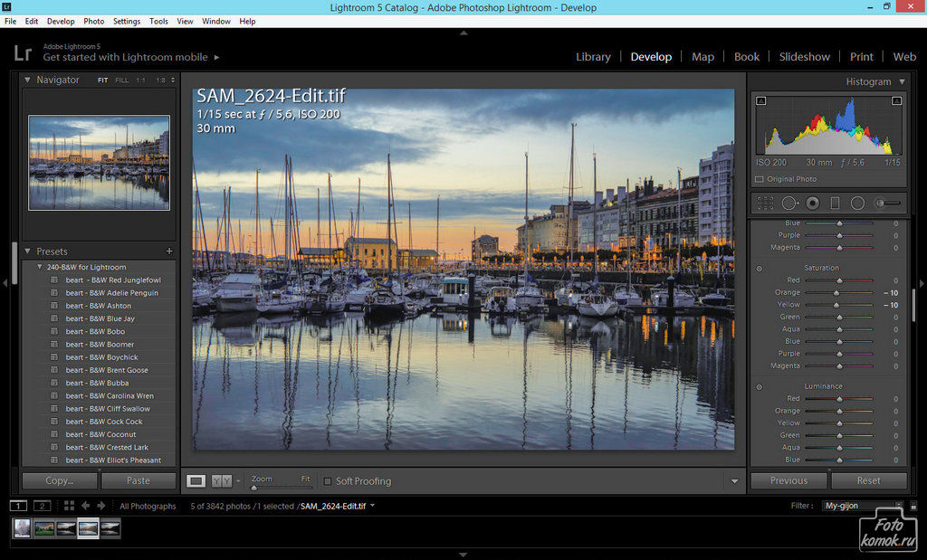Open the File menu

[10, 22]
